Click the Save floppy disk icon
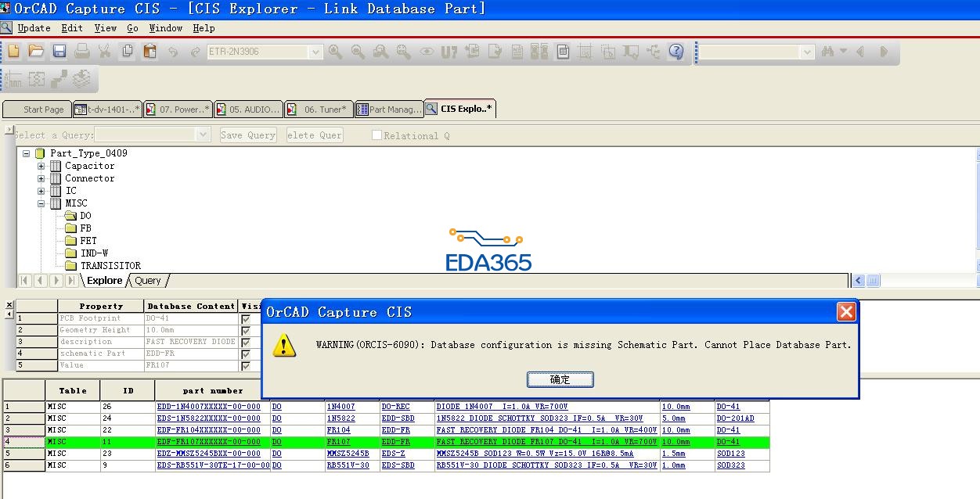Screen dimensions: 980x499 click(59, 52)
